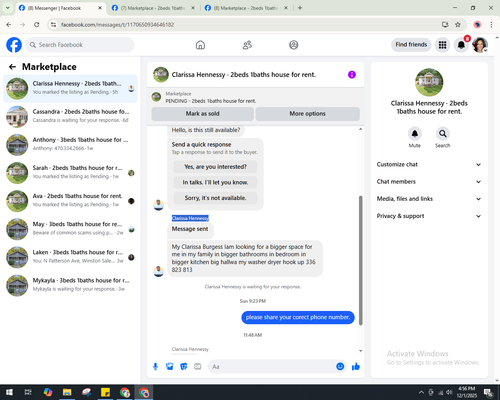Click the Find friends button
Image resolution: width=500 pixels, height=400 pixels.
click(x=411, y=45)
